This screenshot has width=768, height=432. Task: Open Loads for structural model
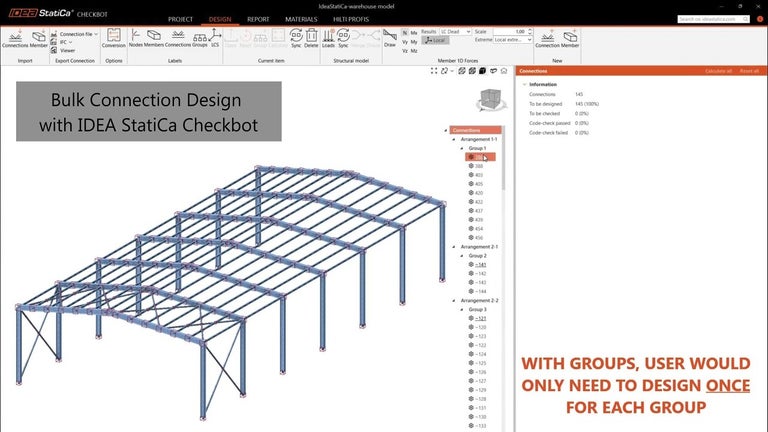pos(328,39)
